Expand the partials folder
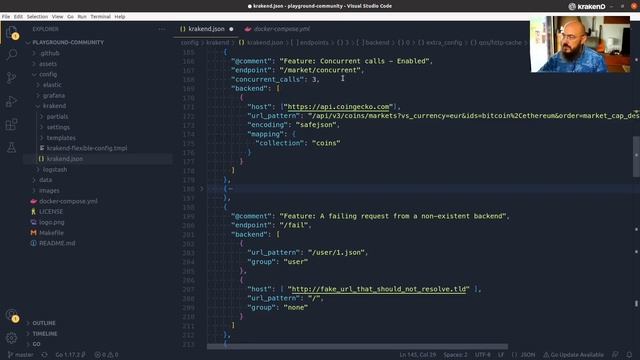The width and height of the screenshot is (640, 360). click(57, 116)
